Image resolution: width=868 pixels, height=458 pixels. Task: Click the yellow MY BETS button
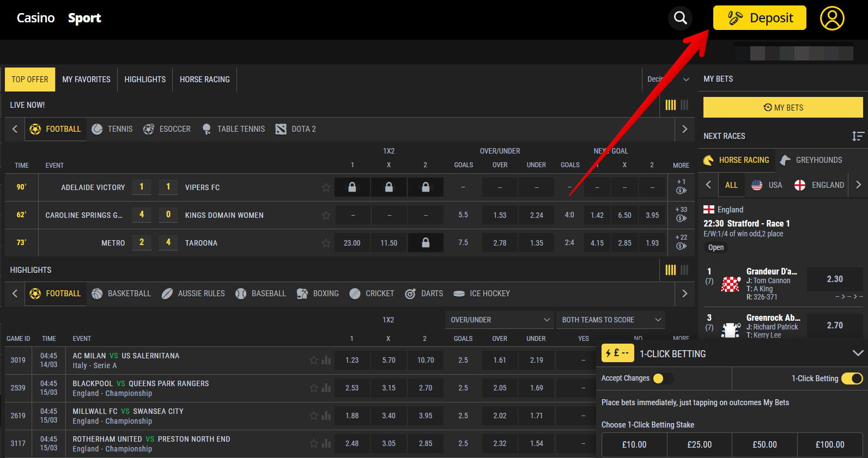pyautogui.click(x=783, y=107)
